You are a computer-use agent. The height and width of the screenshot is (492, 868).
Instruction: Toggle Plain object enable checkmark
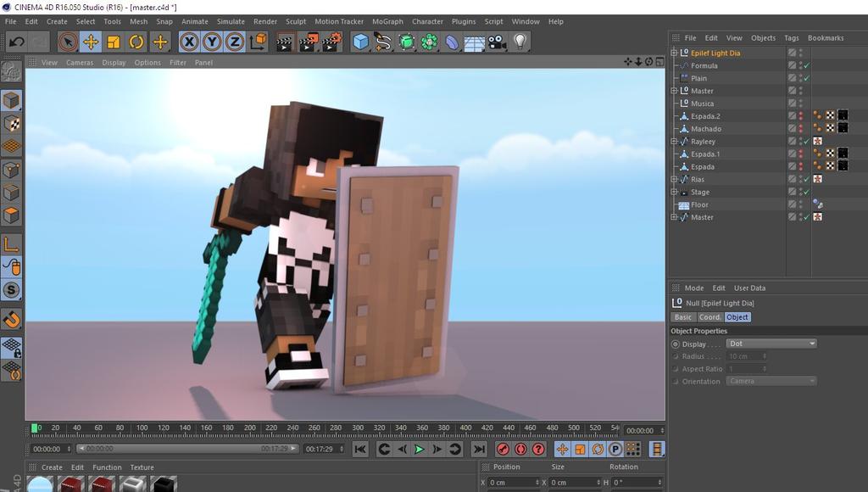click(x=807, y=78)
